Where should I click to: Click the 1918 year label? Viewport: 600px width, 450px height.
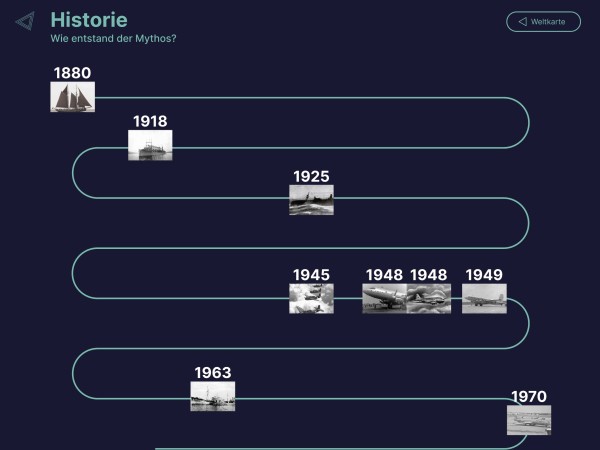tap(150, 121)
